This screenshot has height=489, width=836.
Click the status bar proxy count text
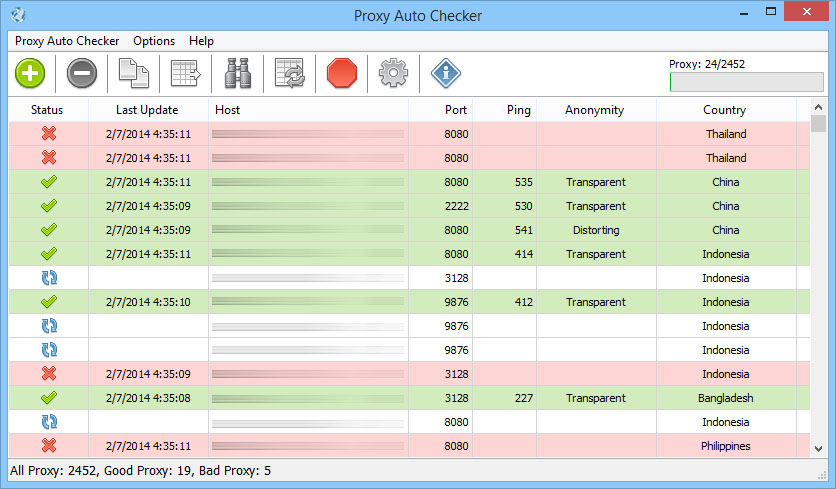coord(141,470)
